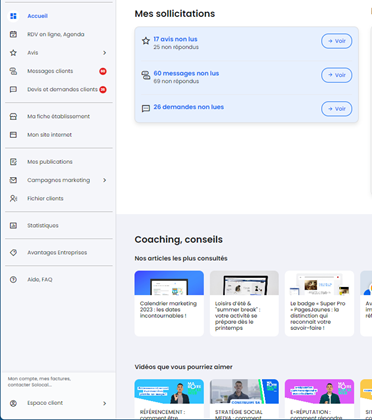The width and height of the screenshot is (372, 420).
Task: Click the Accueil dashboard icon
Action: pyautogui.click(x=13, y=16)
